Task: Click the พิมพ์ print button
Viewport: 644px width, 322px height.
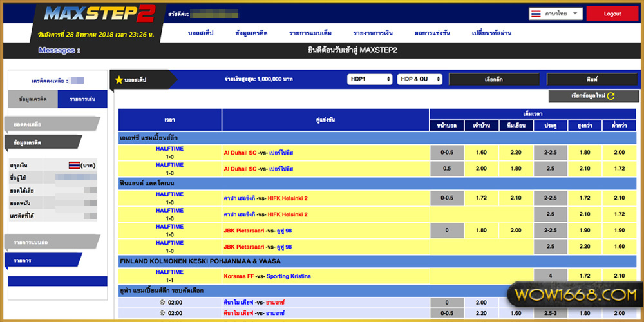Action: point(592,79)
